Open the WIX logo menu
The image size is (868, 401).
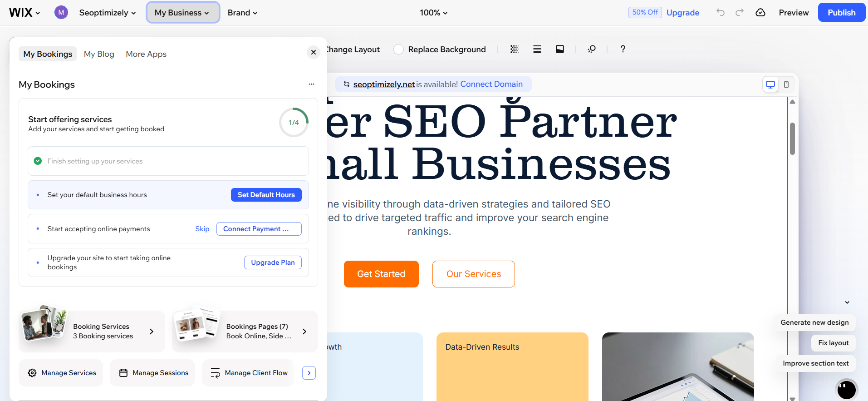(x=25, y=13)
